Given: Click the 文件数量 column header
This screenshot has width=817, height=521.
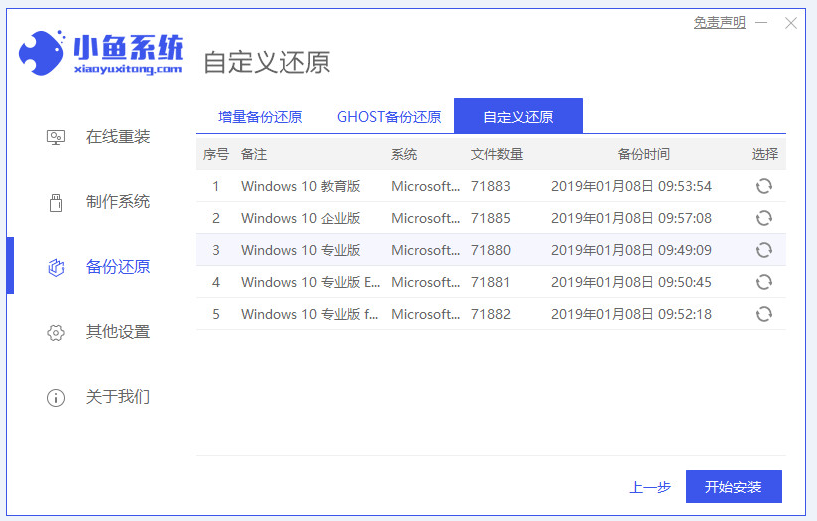Looking at the screenshot, I should [x=497, y=154].
